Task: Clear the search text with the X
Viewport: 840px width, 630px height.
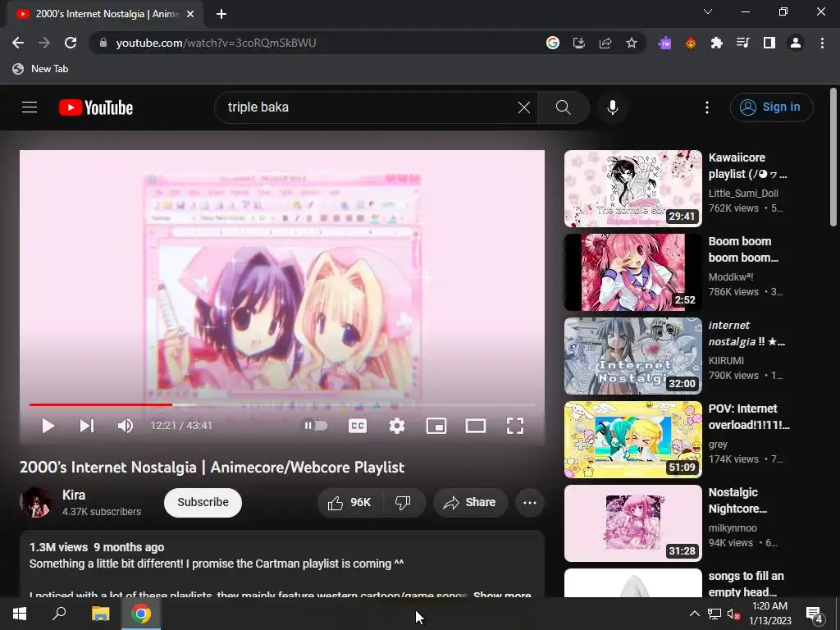Action: pos(524,107)
